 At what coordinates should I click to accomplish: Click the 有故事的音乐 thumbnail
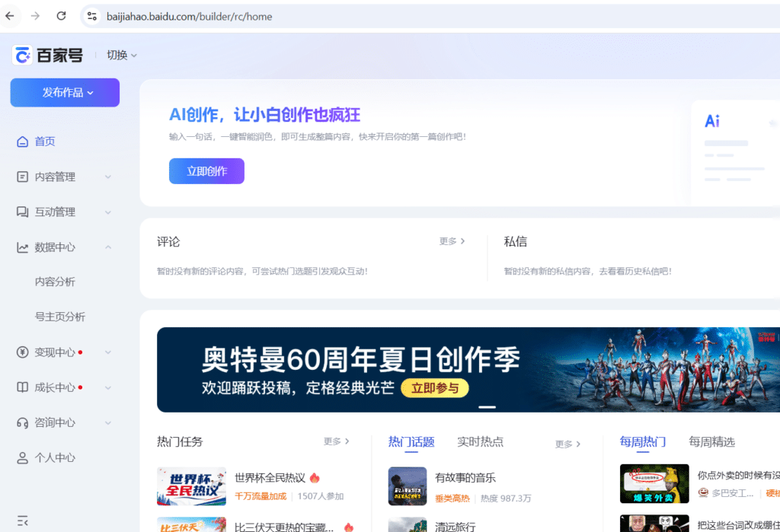408,486
